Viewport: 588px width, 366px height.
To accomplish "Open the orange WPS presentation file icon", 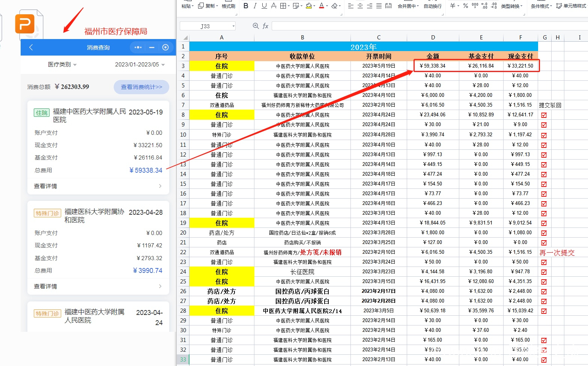I will pyautogui.click(x=25, y=24).
